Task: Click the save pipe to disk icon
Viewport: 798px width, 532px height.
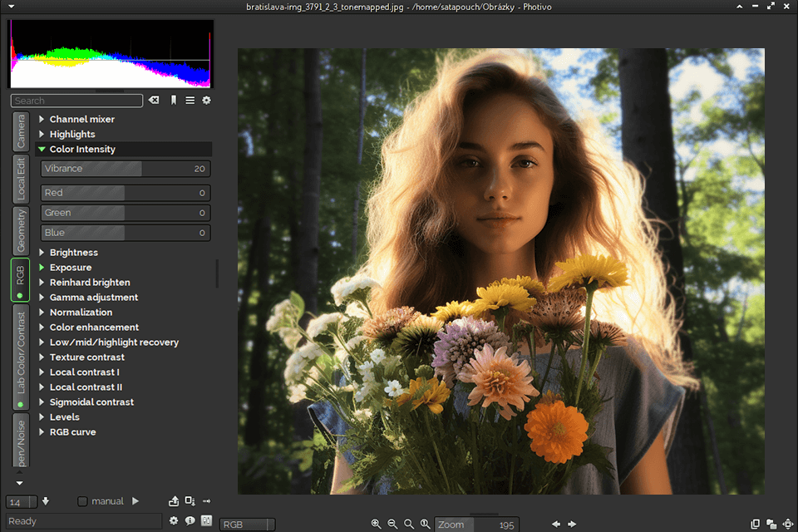Action: coord(190,501)
